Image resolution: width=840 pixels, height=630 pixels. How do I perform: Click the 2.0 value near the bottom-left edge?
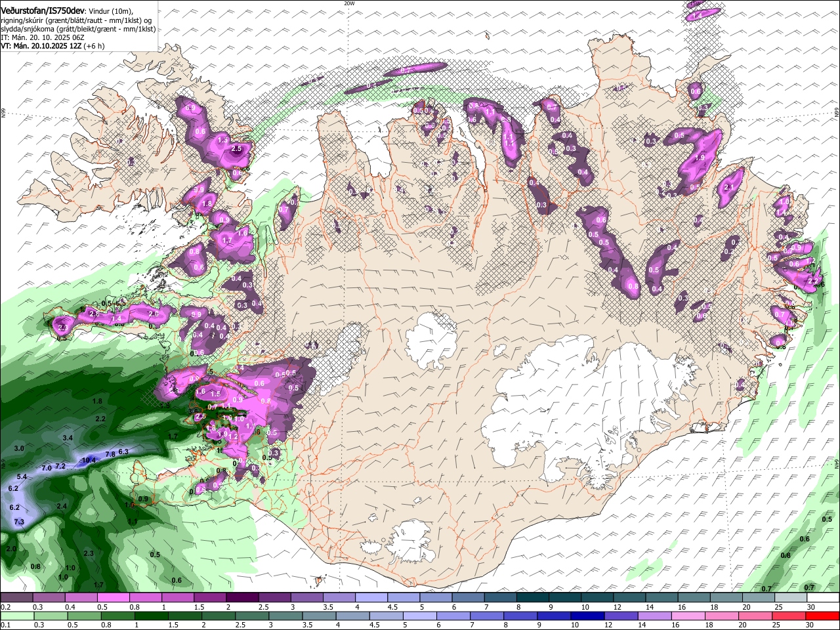click(x=11, y=549)
